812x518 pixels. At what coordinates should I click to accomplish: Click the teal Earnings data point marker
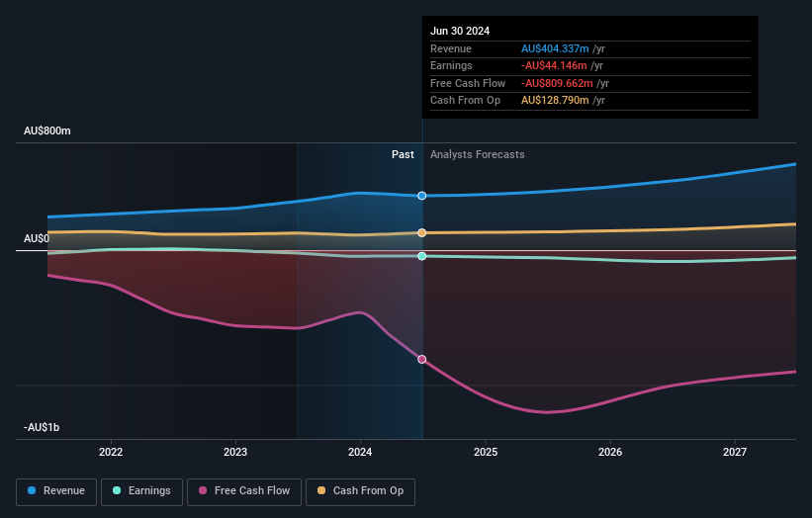422,256
